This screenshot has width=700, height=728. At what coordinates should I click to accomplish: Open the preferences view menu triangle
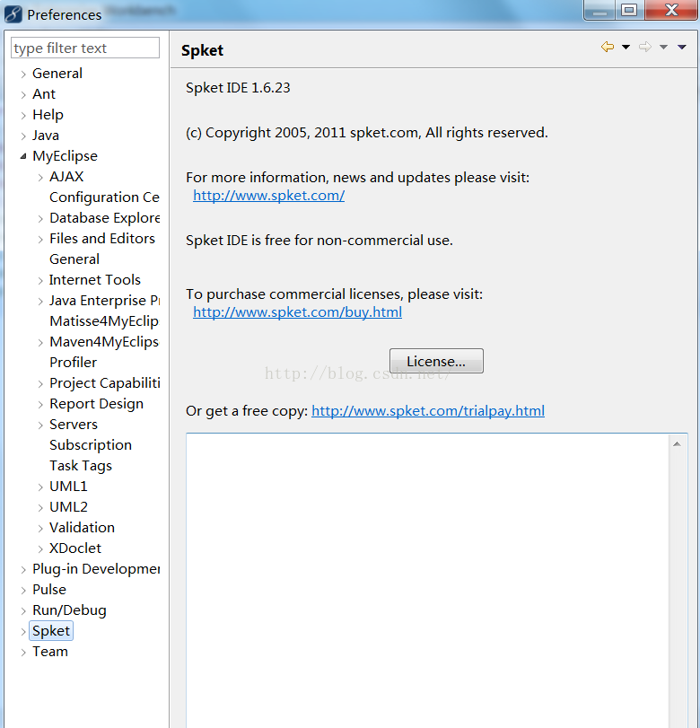[682, 47]
